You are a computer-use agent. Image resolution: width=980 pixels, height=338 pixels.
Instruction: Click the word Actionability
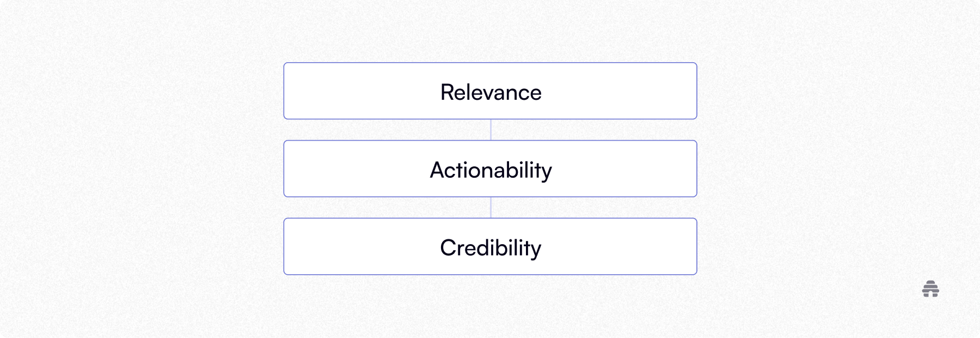tap(491, 170)
